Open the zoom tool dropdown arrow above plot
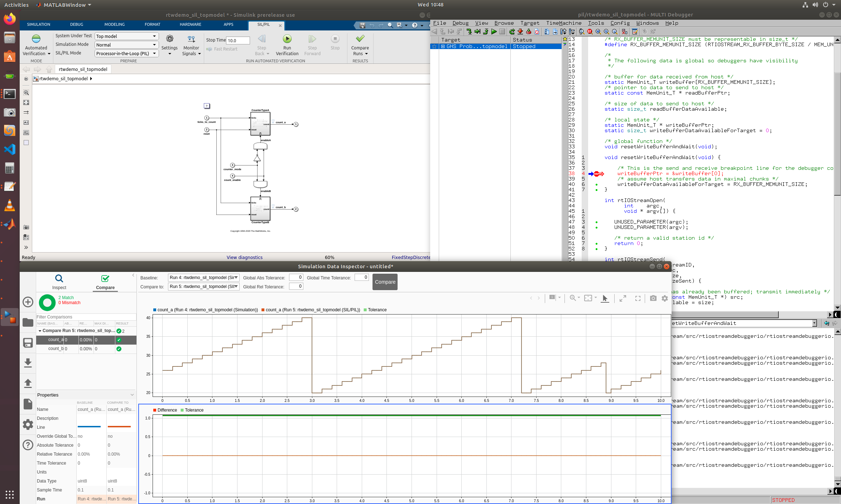Viewport: 841px width, 504px height. pos(579,298)
